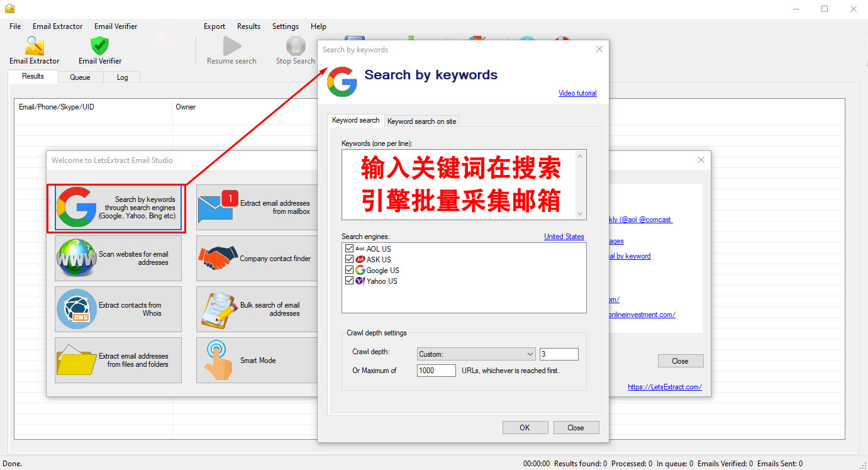Select the Keyword search tab
Viewport: 868px width, 470px height.
pyautogui.click(x=356, y=120)
